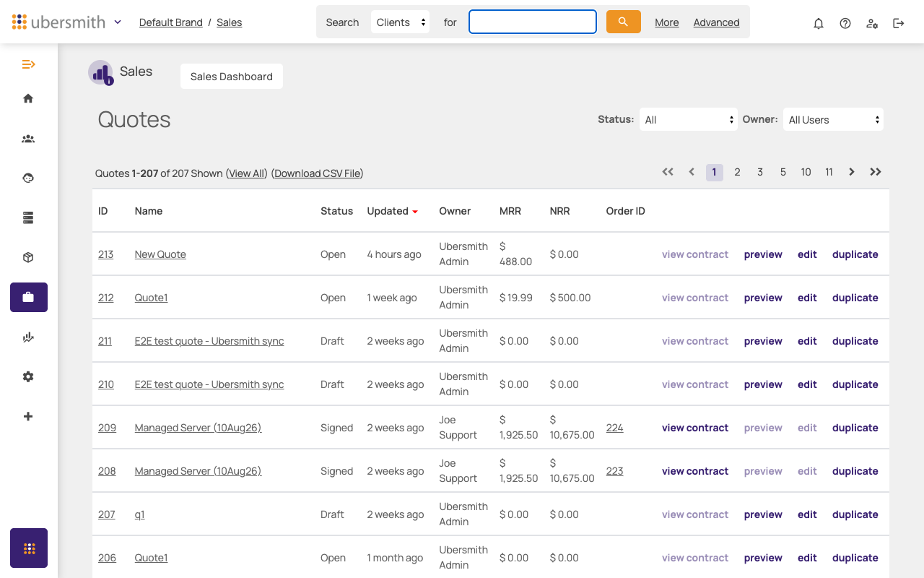Open notifications bell icon
Viewport: 924px width, 578px height.
[819, 23]
